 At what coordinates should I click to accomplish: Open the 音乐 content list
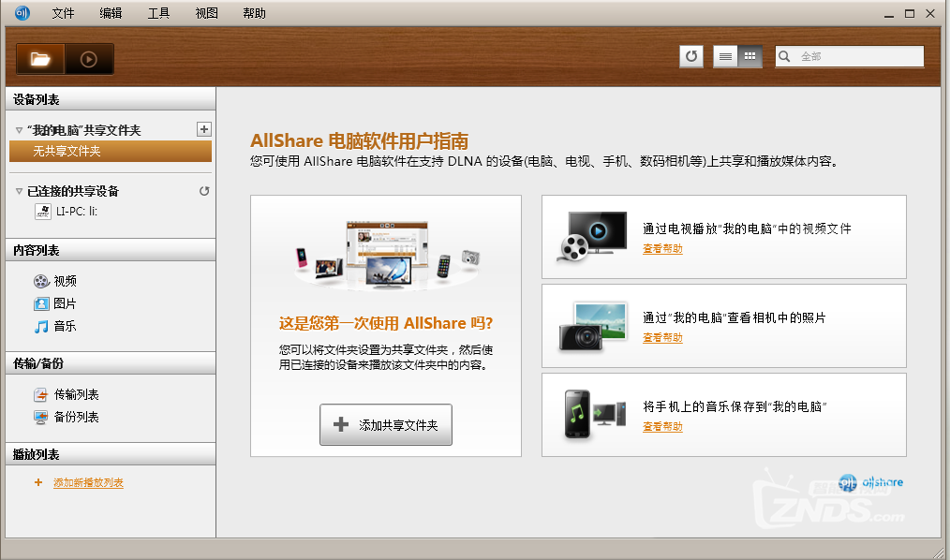click(x=65, y=326)
